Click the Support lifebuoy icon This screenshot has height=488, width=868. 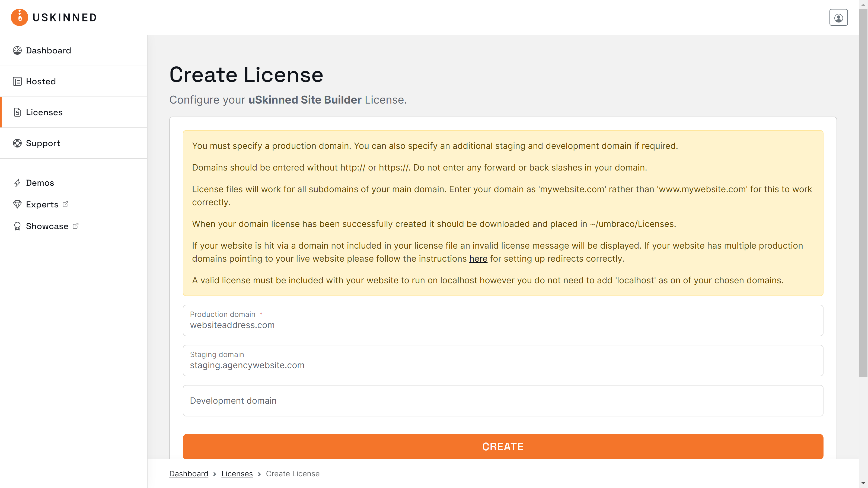pos(17,143)
